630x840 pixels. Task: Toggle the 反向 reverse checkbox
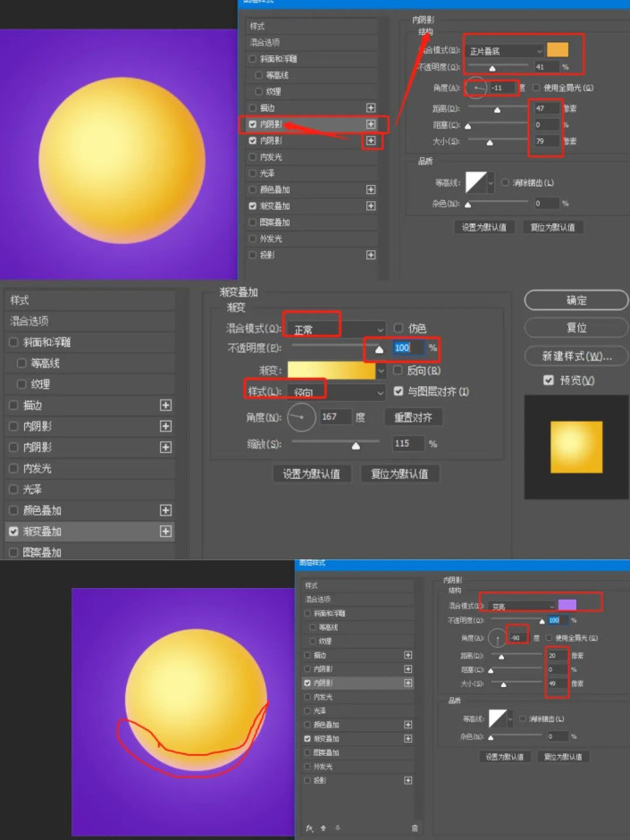tap(399, 370)
